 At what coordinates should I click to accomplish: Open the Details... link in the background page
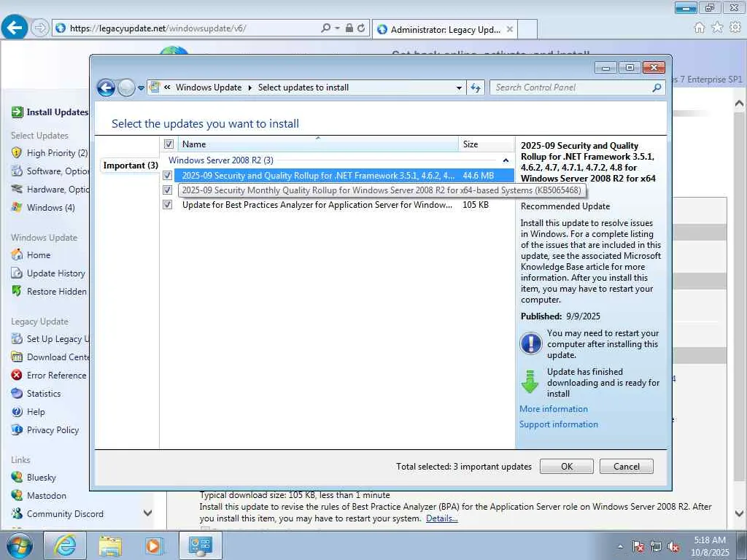point(441,518)
